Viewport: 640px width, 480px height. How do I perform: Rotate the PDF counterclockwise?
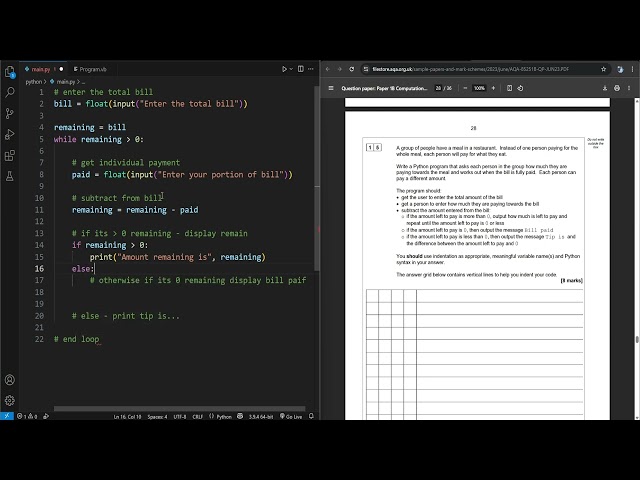[x=520, y=88]
